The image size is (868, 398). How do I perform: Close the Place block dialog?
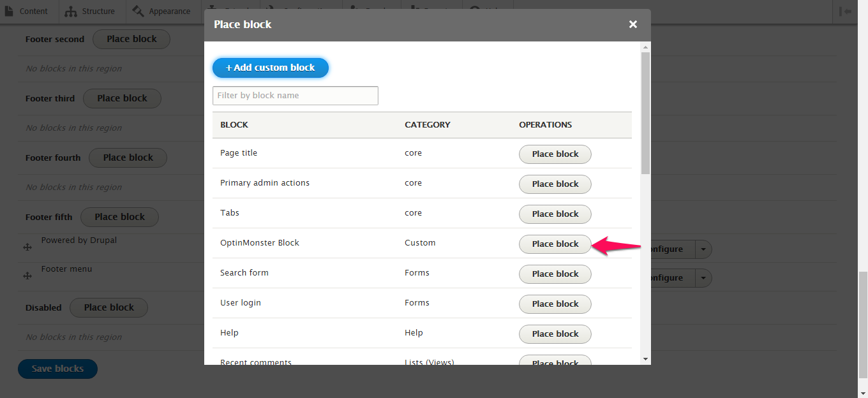click(x=633, y=24)
